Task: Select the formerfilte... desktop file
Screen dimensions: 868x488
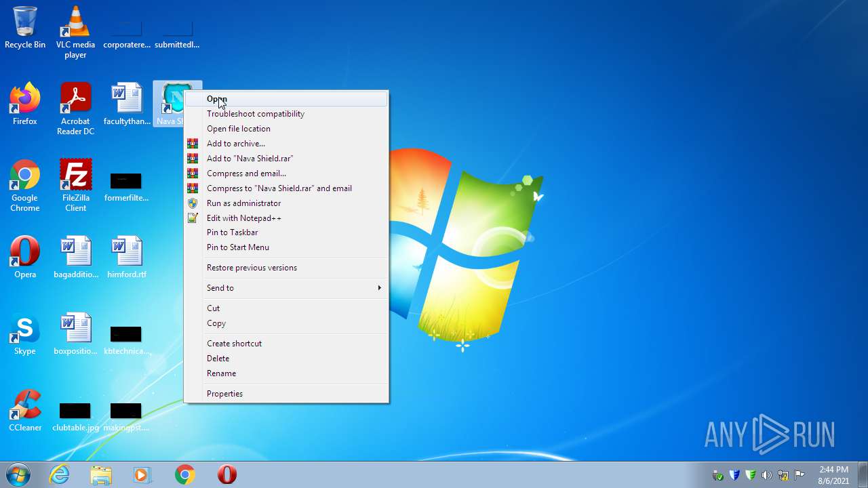Action: click(127, 186)
